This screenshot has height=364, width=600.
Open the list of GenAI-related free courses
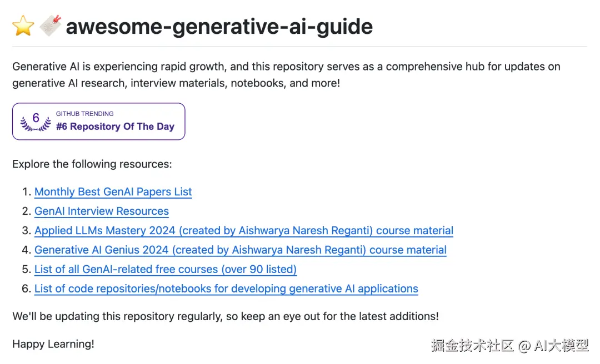click(x=166, y=270)
